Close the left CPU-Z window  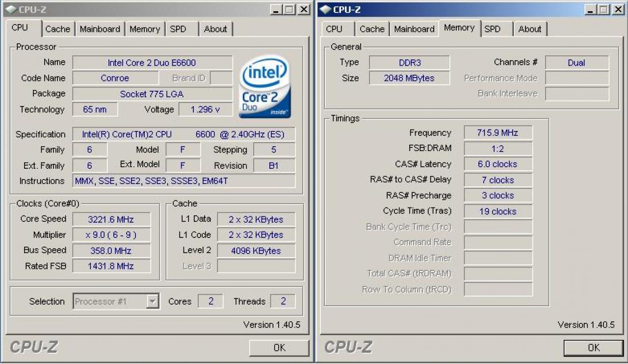[304, 9]
